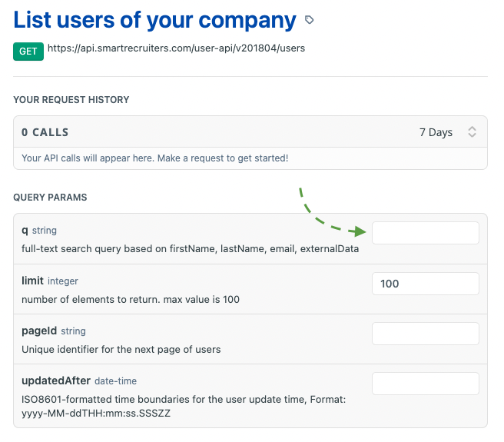Click the green dashed arrow graphic
This screenshot has height=442, width=504.
[333, 212]
